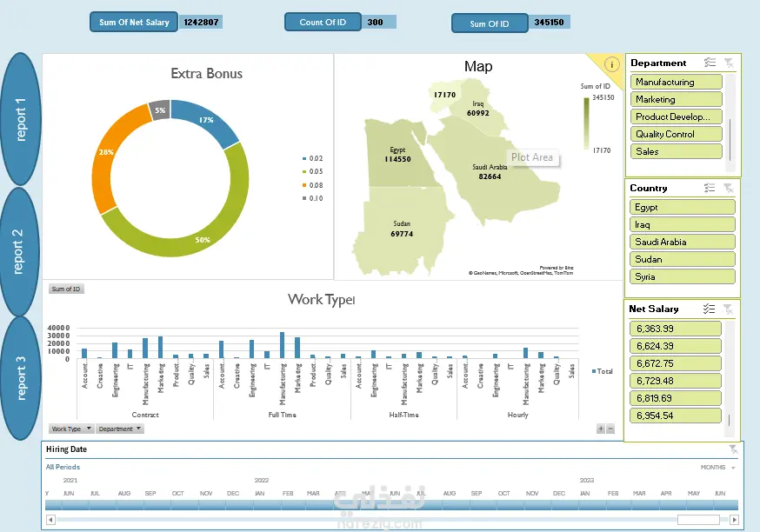This screenshot has width=760, height=532.
Task: Toggle the Egypt country filter
Action: [683, 207]
